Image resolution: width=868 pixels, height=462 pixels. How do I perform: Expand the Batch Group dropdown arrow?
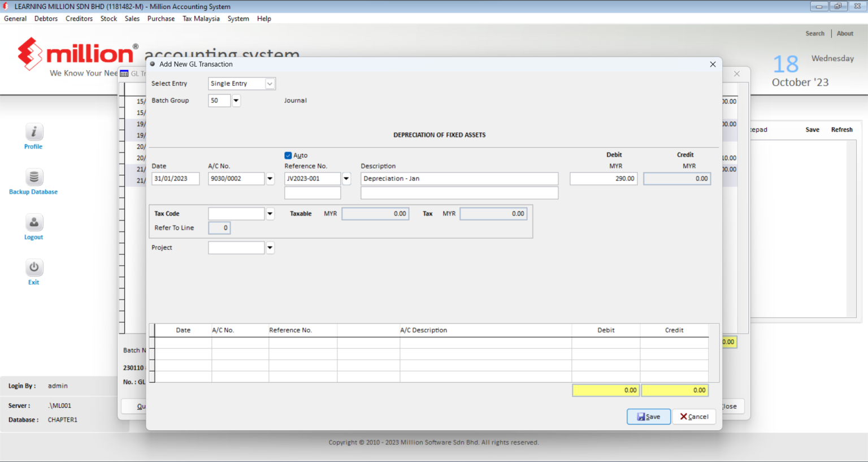[236, 100]
